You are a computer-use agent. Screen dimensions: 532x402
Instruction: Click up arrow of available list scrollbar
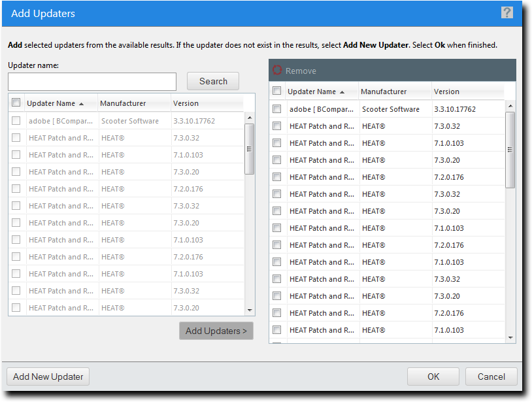250,118
